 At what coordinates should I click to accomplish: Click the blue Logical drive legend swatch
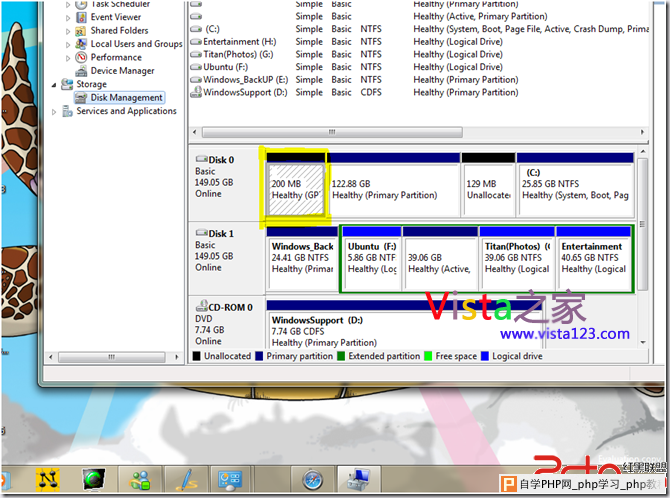point(485,356)
